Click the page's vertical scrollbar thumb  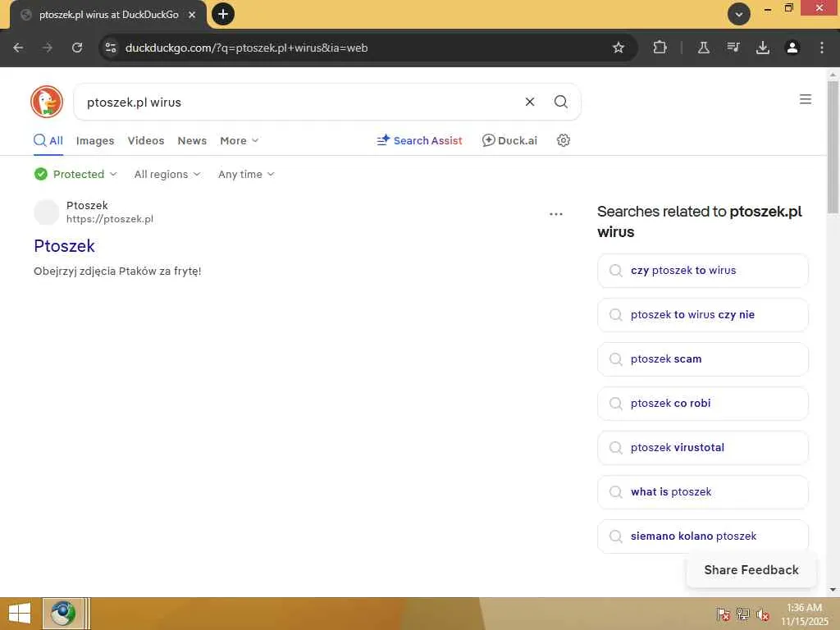click(x=833, y=148)
